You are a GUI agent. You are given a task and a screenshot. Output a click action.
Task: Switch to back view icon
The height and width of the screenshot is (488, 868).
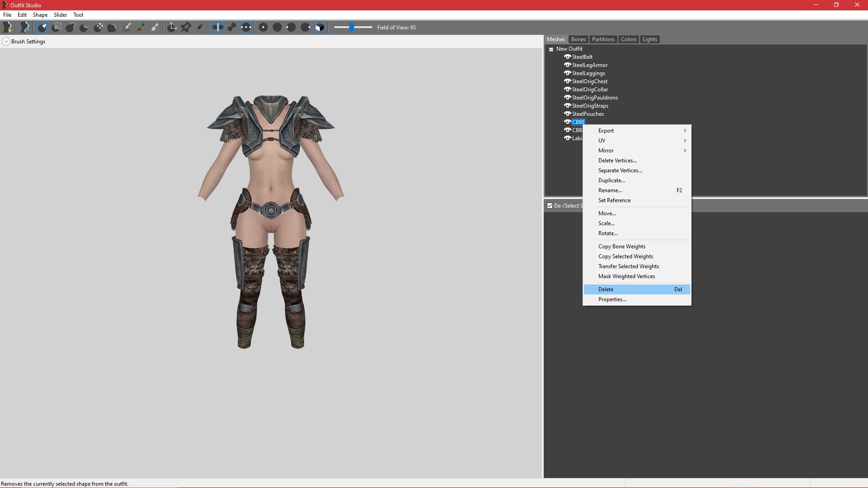(277, 27)
